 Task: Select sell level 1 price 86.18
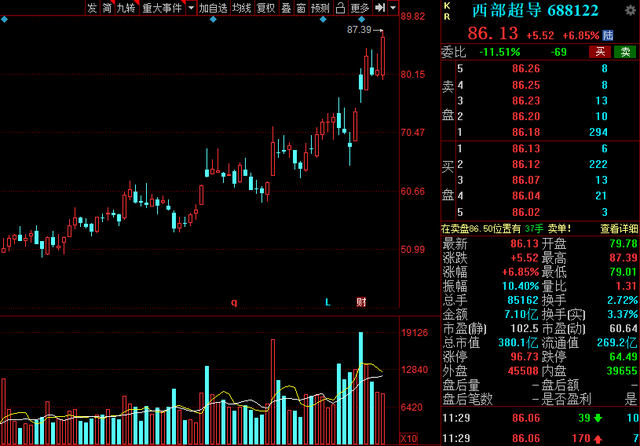click(x=526, y=132)
